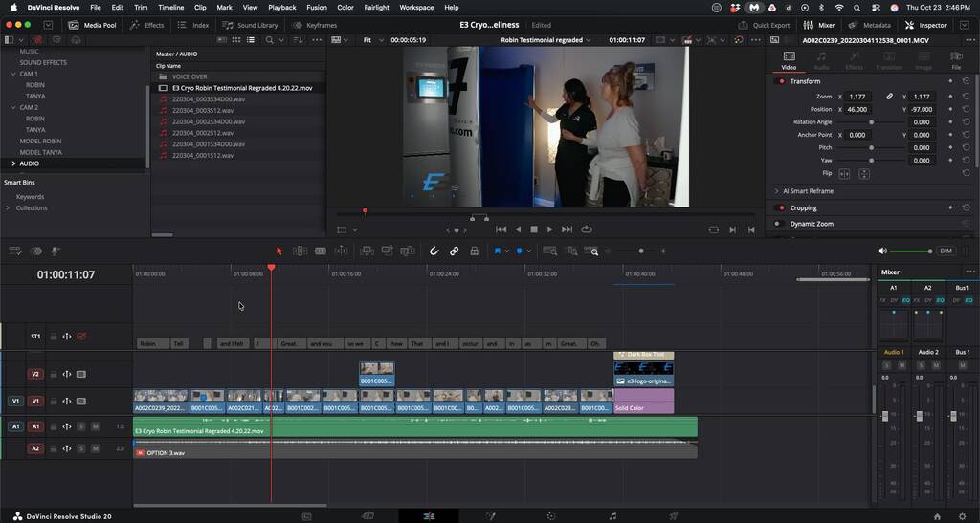Click the Quick Export button
The width and height of the screenshot is (980, 523).
click(x=767, y=25)
